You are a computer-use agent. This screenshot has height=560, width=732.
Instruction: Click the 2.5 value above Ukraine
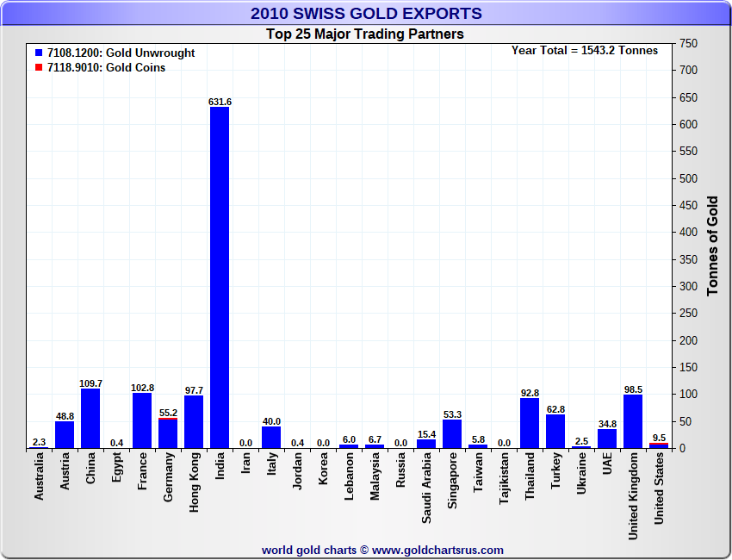(x=581, y=441)
